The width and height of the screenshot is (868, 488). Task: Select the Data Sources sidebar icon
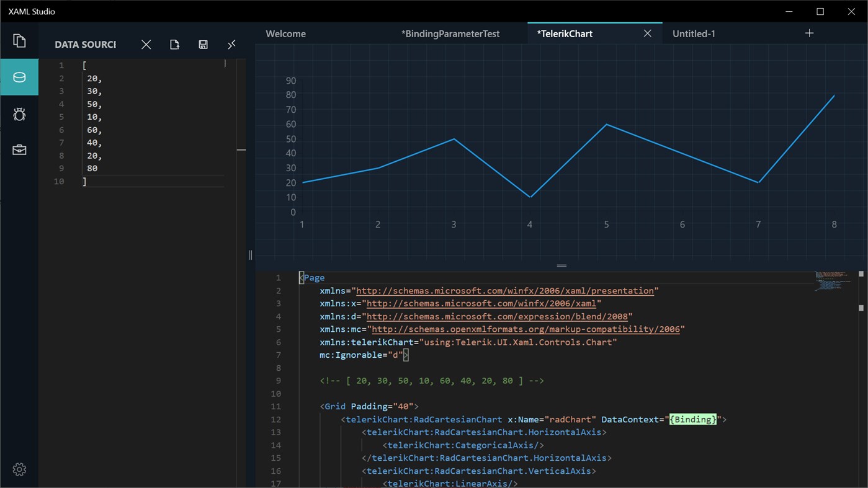[19, 77]
